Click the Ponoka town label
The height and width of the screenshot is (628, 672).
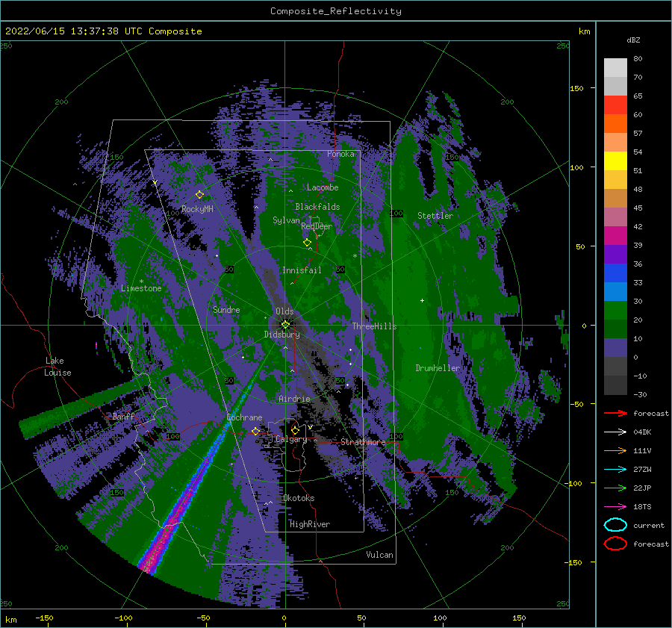pyautogui.click(x=340, y=154)
